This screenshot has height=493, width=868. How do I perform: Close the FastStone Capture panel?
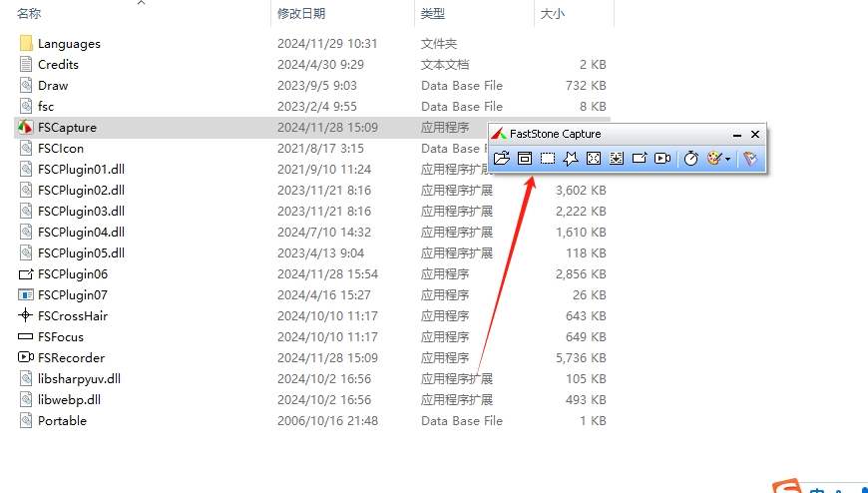(x=755, y=134)
